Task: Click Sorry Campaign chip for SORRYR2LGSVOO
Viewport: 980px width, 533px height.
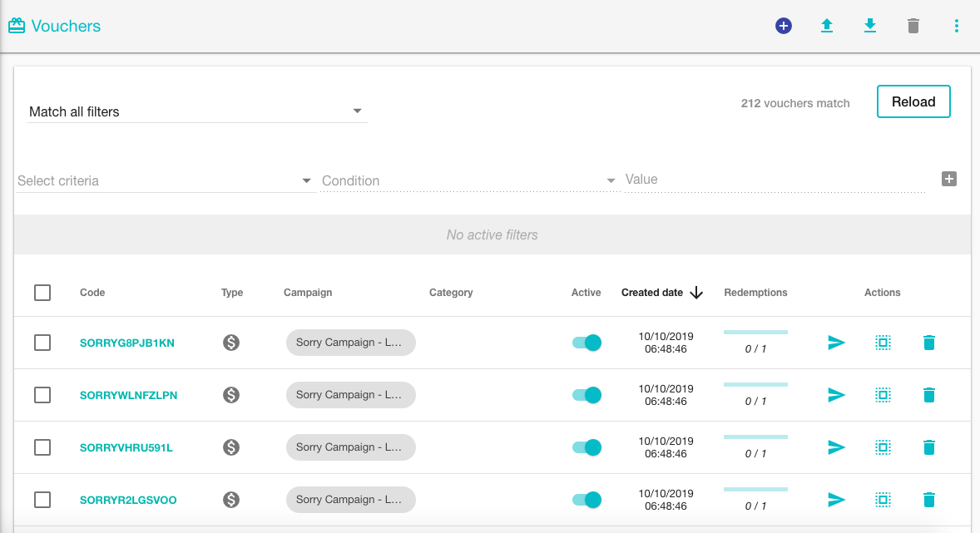Action: [x=350, y=500]
